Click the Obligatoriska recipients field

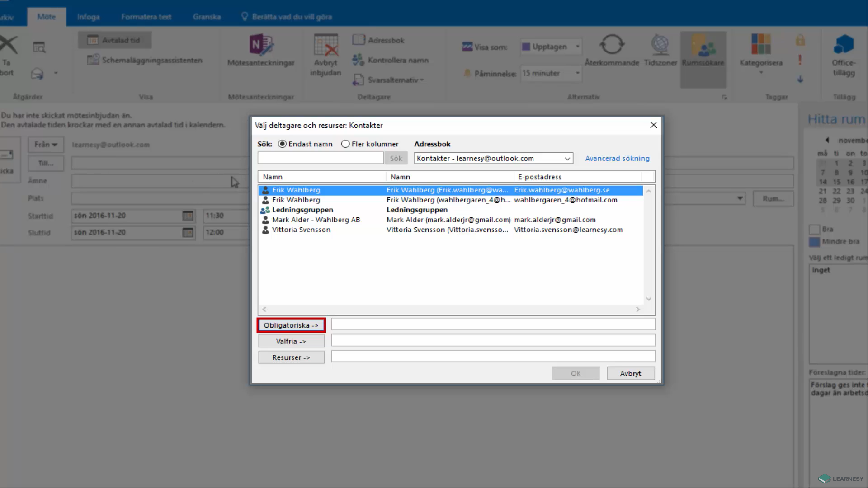click(493, 324)
